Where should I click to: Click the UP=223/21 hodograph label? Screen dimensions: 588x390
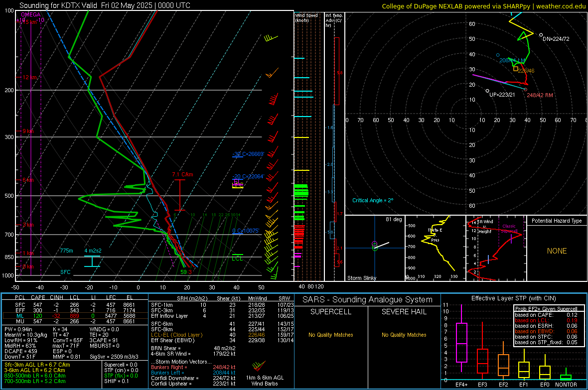coord(502,95)
